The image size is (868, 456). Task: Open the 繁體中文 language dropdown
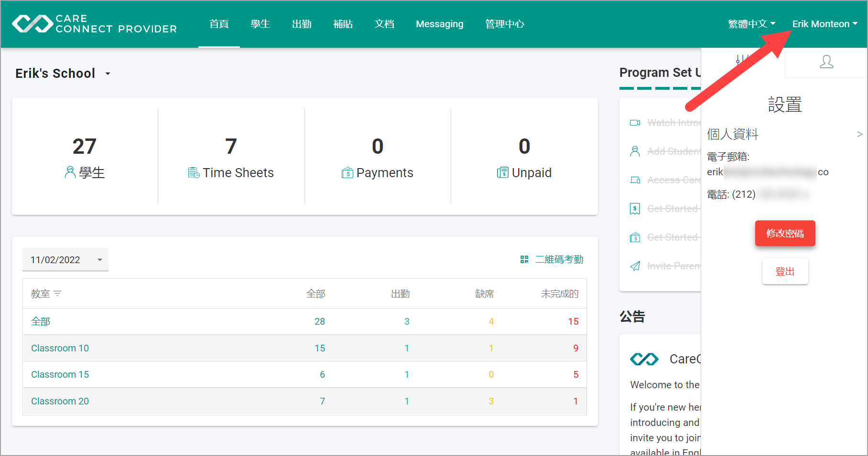click(x=751, y=24)
